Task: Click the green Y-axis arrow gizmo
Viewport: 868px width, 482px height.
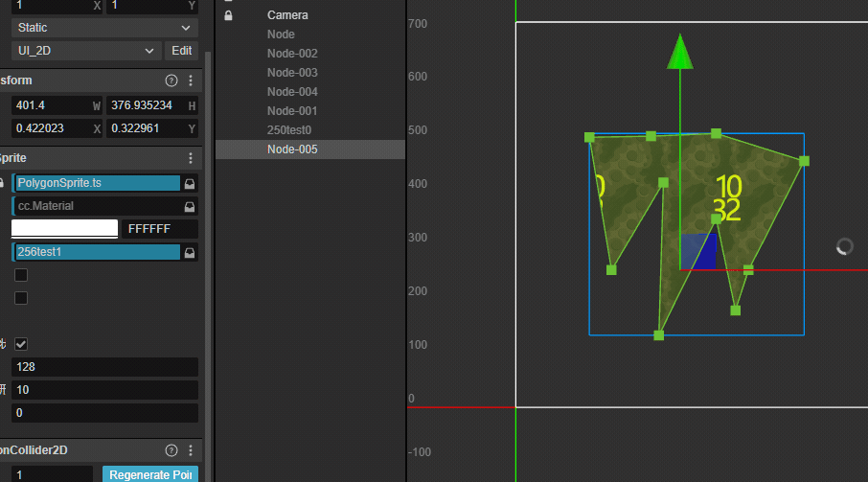Action: click(x=680, y=53)
